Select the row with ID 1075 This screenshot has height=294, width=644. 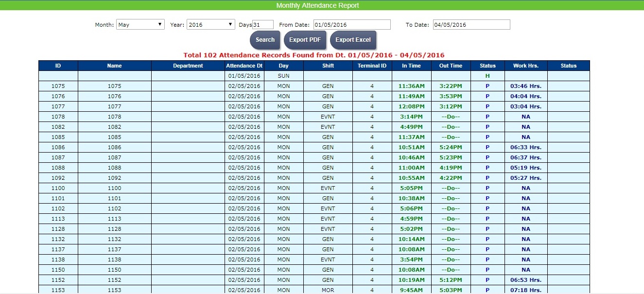point(58,86)
